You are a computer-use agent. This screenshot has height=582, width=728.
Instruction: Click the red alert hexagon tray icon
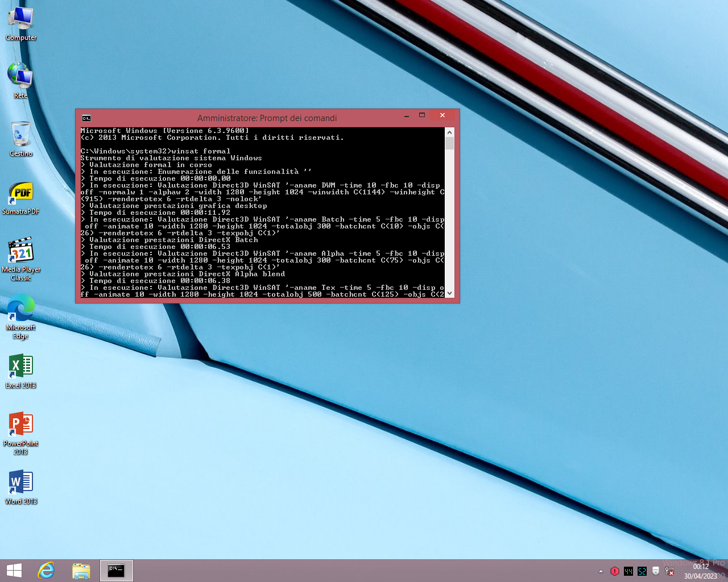pyautogui.click(x=615, y=571)
